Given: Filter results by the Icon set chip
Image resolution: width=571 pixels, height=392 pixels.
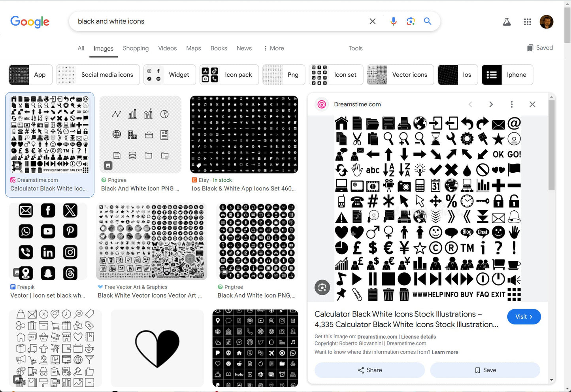Looking at the screenshot, I should coord(336,75).
